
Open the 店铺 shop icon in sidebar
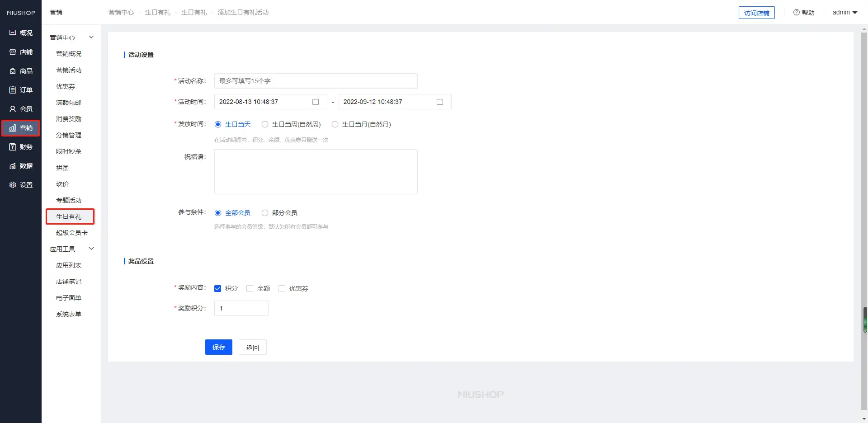tap(13, 52)
